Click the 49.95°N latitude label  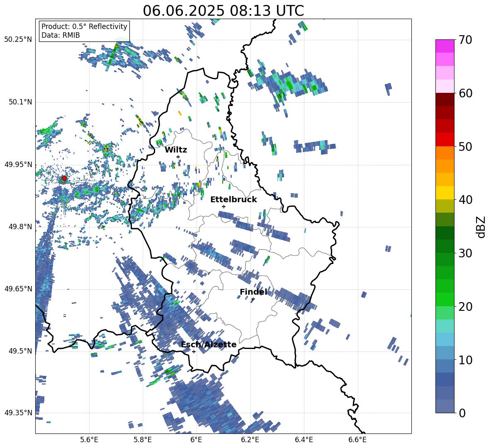coord(18,164)
